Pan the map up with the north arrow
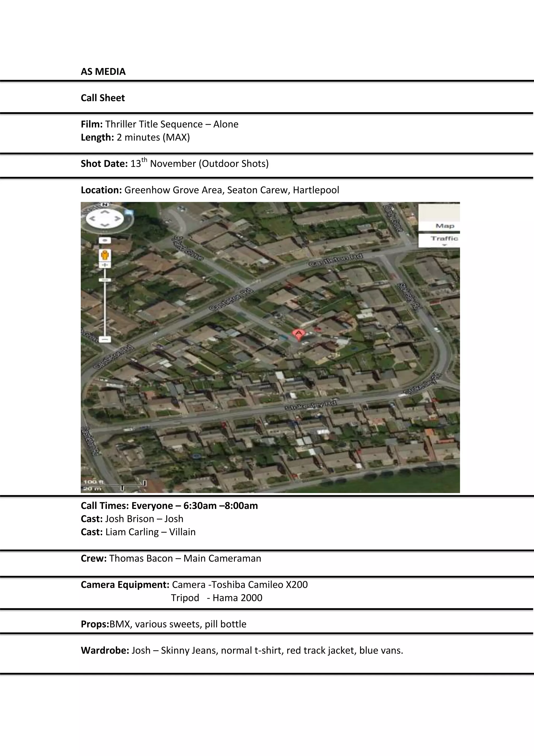 tap(105, 212)
